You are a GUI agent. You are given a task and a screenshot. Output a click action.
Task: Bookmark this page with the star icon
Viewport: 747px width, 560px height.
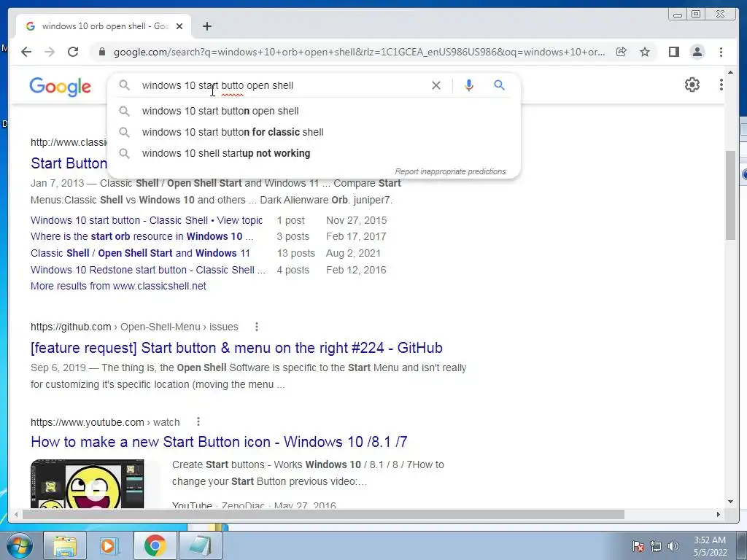click(645, 52)
